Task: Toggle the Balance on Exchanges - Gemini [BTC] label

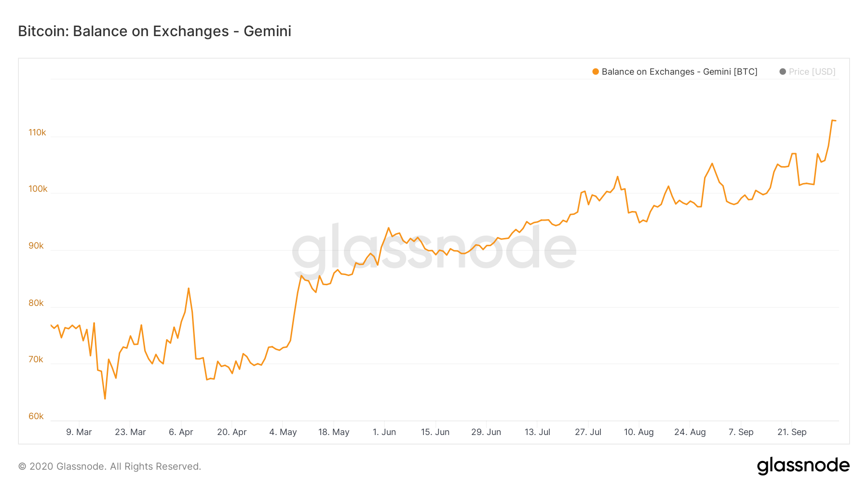Action: [x=679, y=72]
